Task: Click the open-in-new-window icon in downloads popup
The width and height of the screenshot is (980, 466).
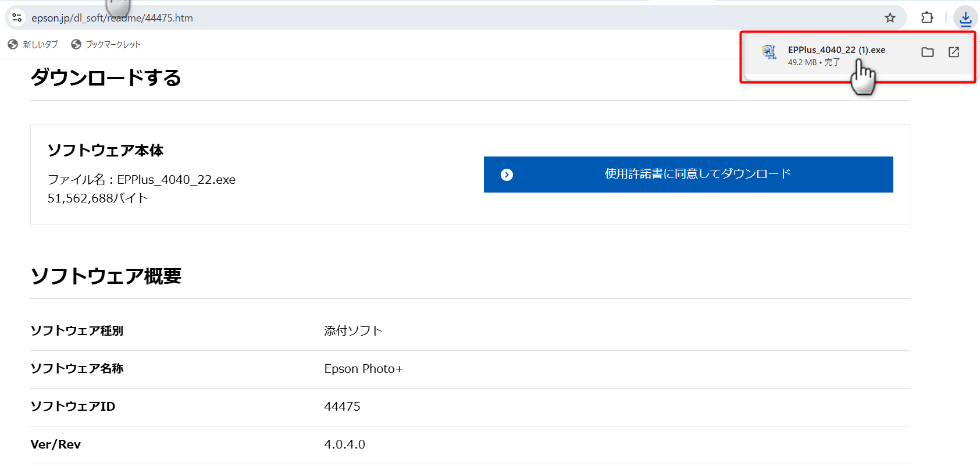Action: point(954,52)
